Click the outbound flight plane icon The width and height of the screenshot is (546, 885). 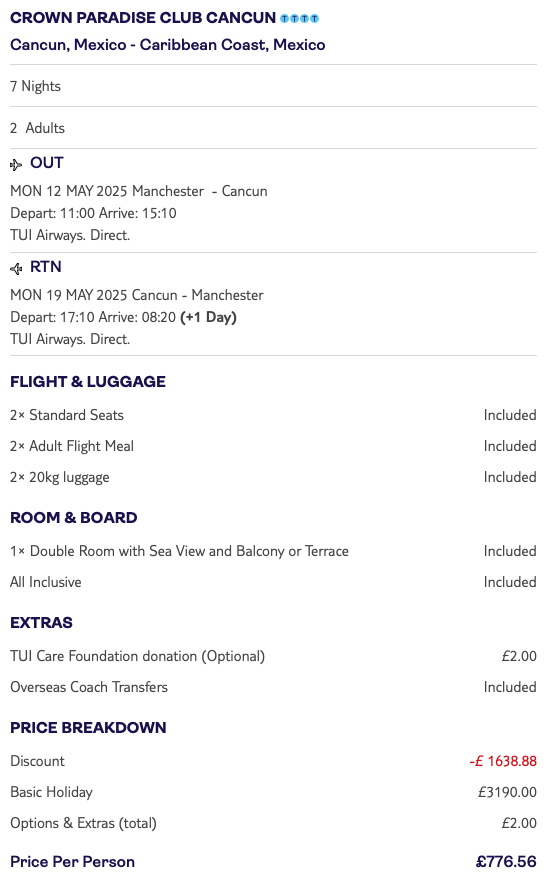[16, 164]
